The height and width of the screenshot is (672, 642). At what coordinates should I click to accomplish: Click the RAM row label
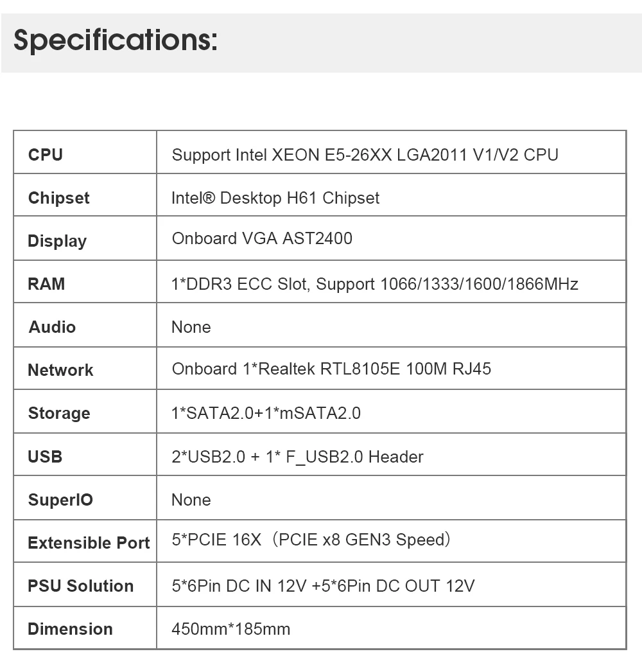[x=46, y=284]
